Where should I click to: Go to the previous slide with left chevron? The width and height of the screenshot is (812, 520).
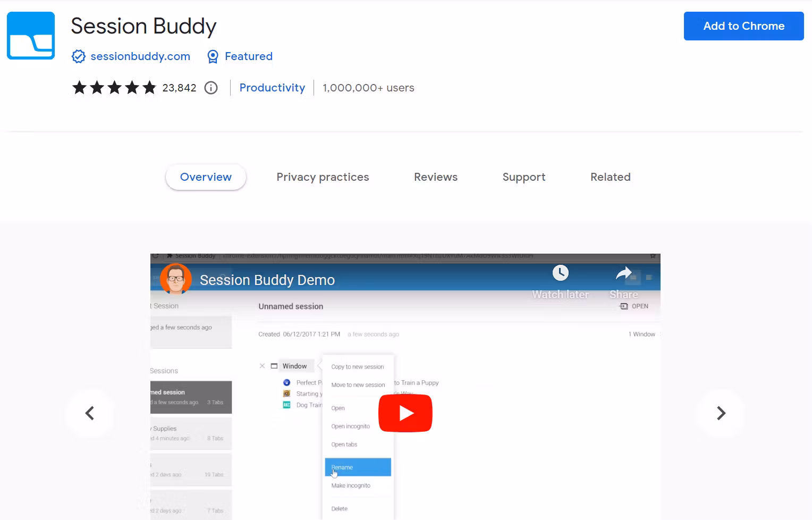(x=90, y=413)
